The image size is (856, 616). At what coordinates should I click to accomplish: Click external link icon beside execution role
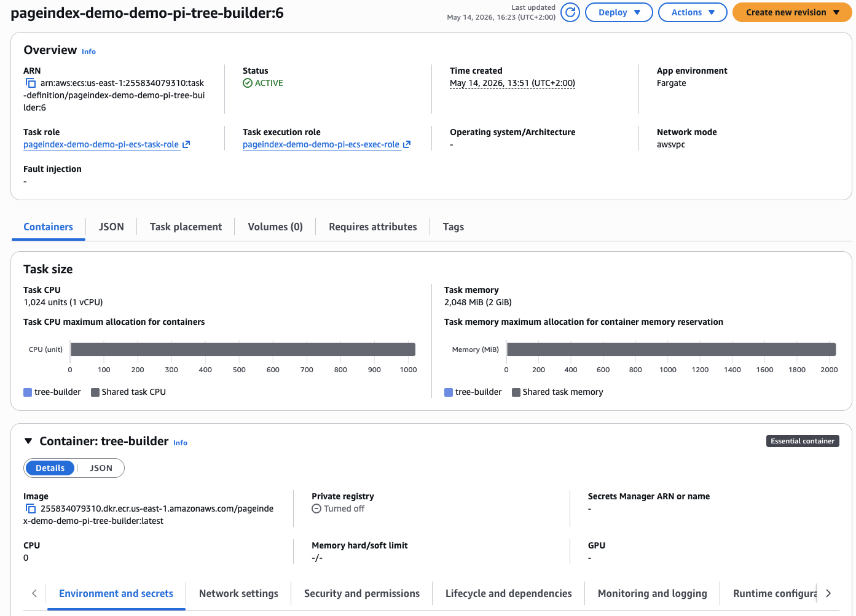[407, 144]
